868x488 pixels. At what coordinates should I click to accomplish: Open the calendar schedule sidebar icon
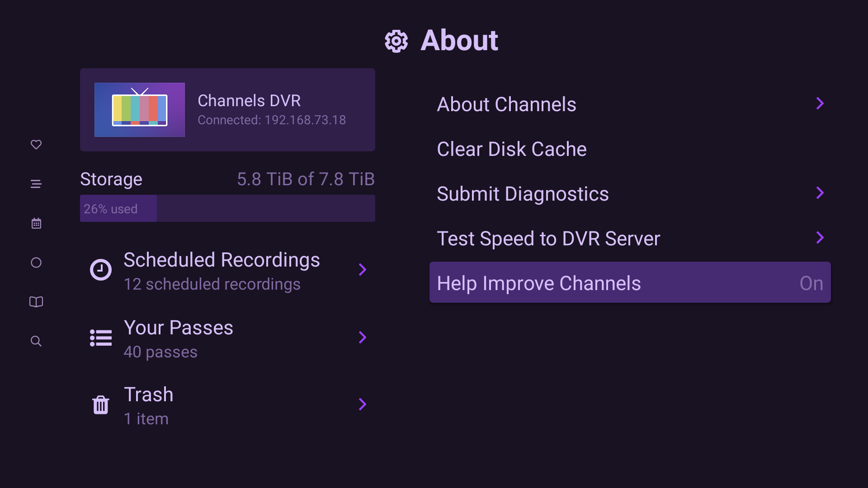pos(36,223)
